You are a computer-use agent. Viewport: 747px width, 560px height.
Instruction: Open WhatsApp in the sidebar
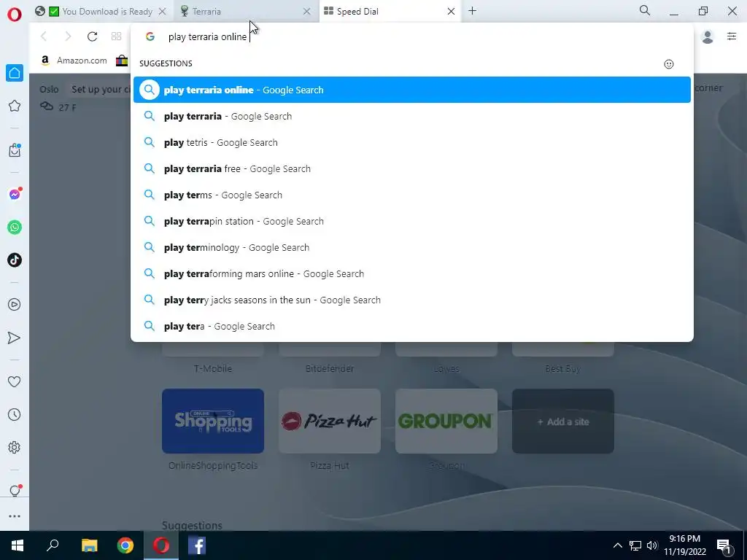pos(15,227)
